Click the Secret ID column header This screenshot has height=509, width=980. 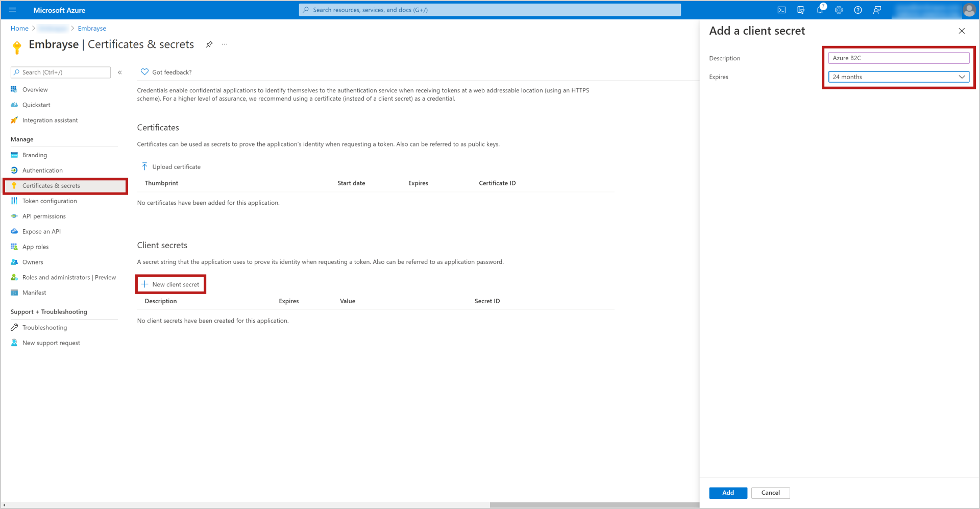[x=487, y=301]
